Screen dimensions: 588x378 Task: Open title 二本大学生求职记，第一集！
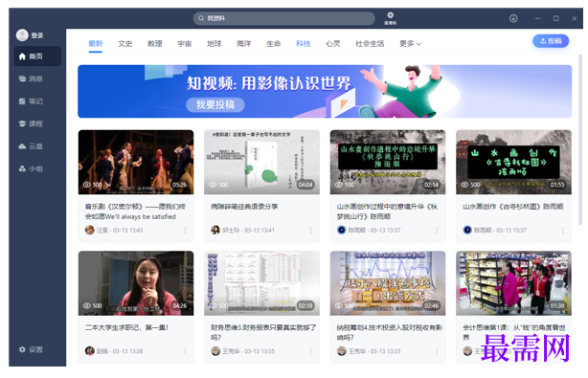point(126,327)
